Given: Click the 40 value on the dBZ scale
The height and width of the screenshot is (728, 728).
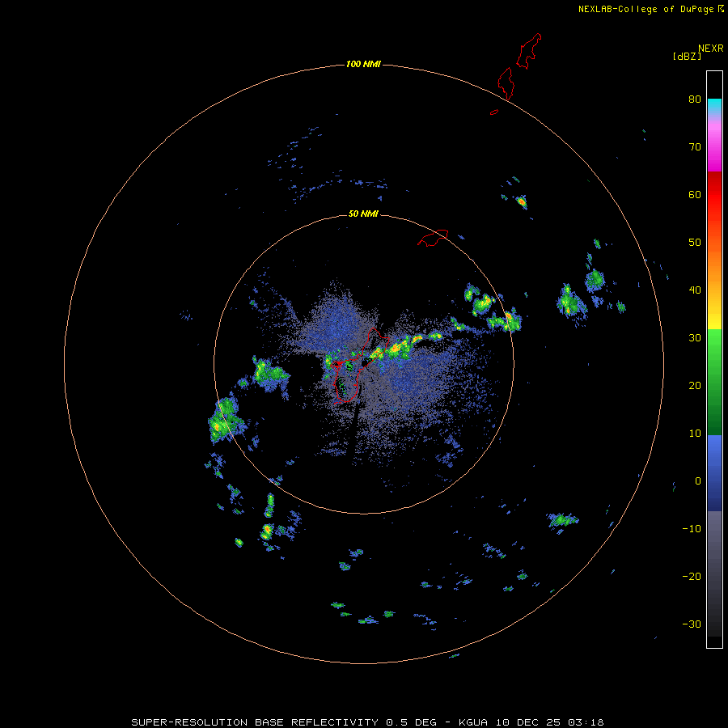Looking at the screenshot, I should (x=695, y=290).
